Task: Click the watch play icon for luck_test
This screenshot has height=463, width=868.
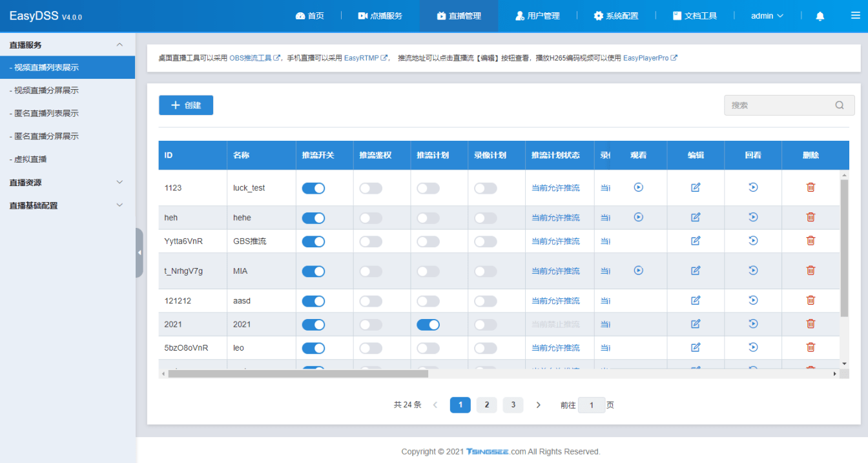Action: [638, 187]
